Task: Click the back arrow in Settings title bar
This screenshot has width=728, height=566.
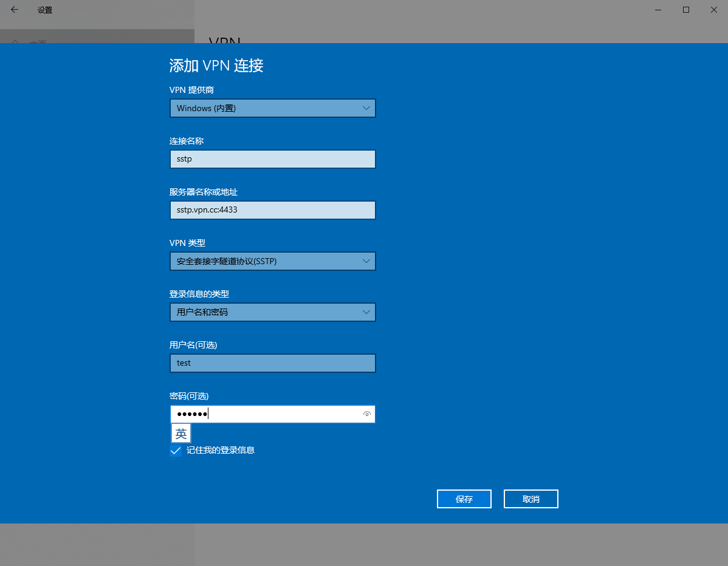Action: tap(15, 10)
